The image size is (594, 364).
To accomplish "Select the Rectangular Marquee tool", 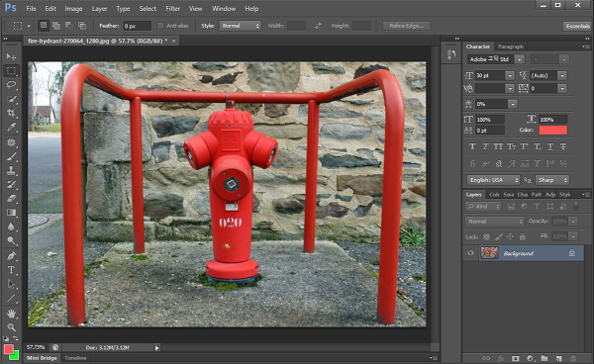I will point(11,71).
